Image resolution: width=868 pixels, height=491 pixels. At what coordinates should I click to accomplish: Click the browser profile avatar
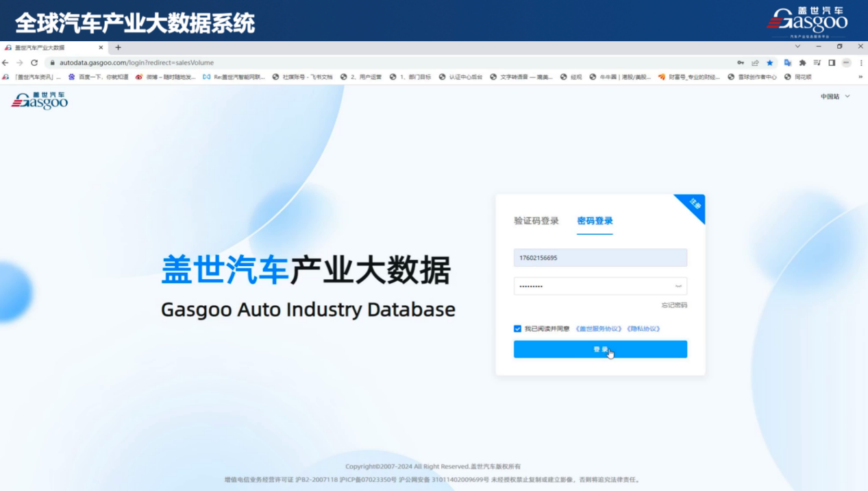point(846,62)
